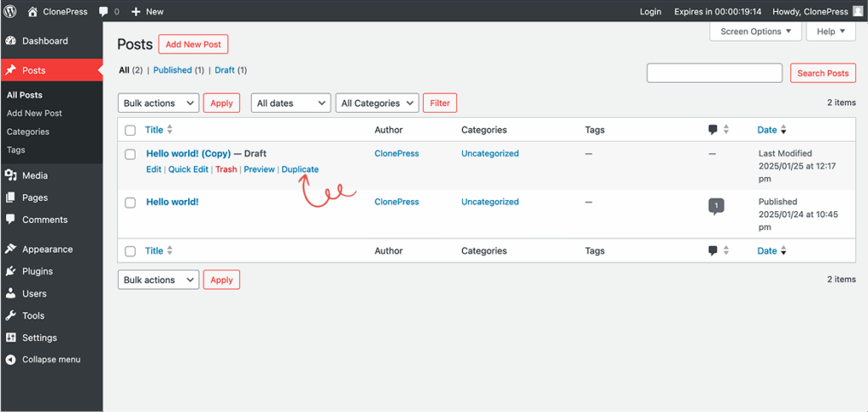This screenshot has height=412, width=868.
Task: Click the ClonePress home icon
Action: click(33, 11)
